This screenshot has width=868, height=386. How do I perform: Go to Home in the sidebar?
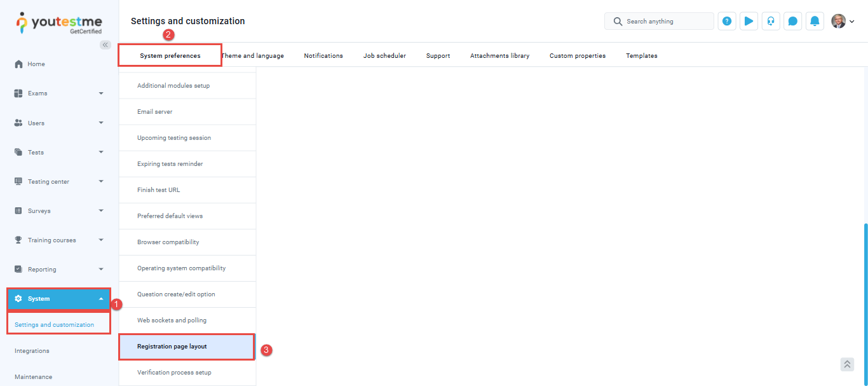(x=36, y=64)
